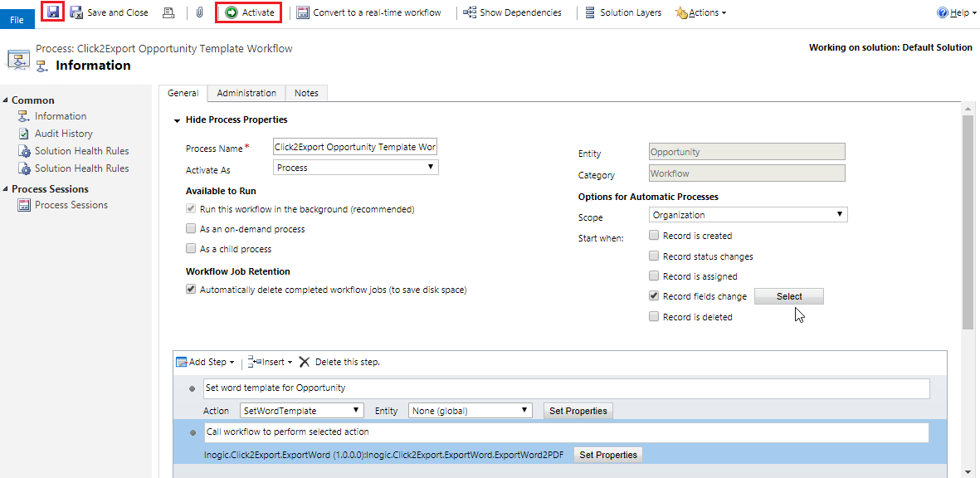The width and height of the screenshot is (980, 478).
Task: Enable 'As an on-demand process' checkbox
Action: click(191, 229)
